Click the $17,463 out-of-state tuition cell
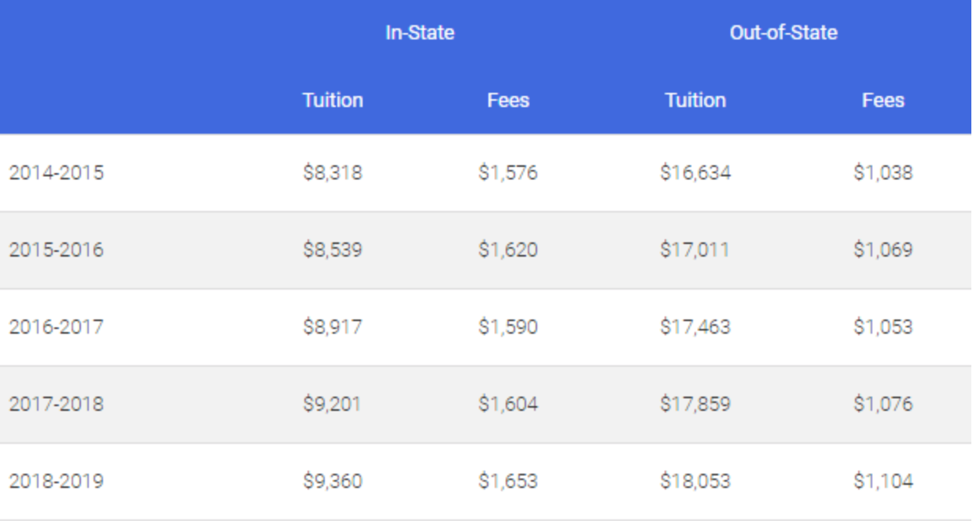 coord(695,327)
